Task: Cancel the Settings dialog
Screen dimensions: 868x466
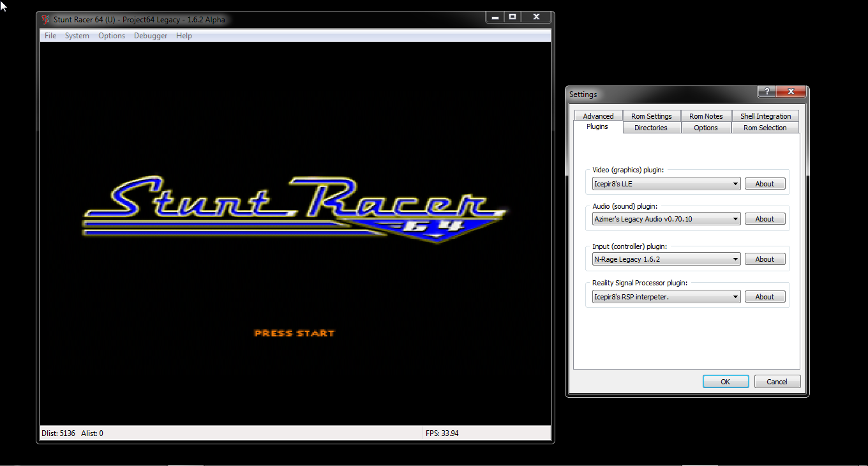Action: 777,382
